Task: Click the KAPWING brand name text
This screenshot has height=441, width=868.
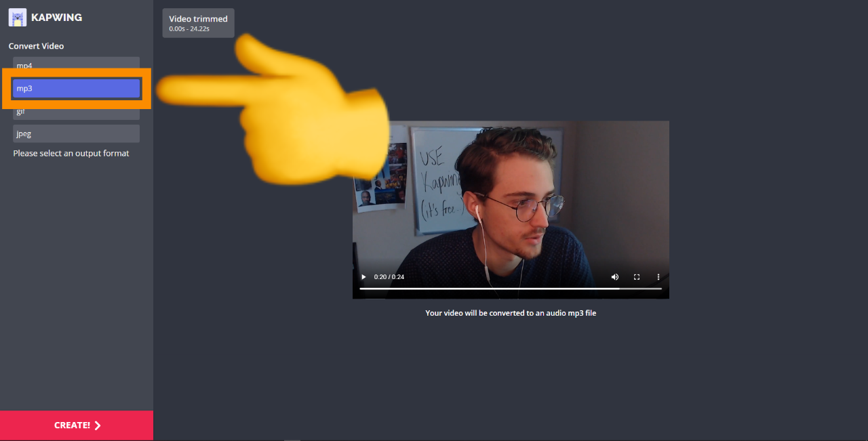Action: pos(56,18)
